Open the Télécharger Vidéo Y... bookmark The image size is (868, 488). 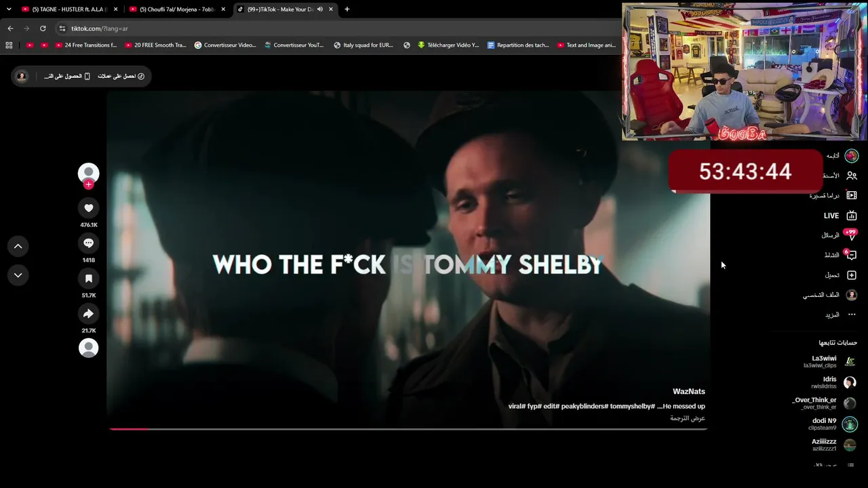pyautogui.click(x=448, y=45)
